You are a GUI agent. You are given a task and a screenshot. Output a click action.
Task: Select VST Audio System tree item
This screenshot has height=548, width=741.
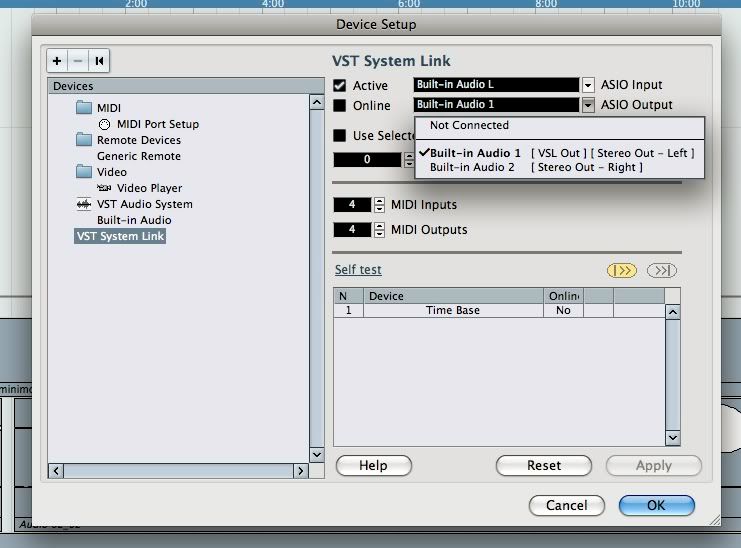coord(145,204)
